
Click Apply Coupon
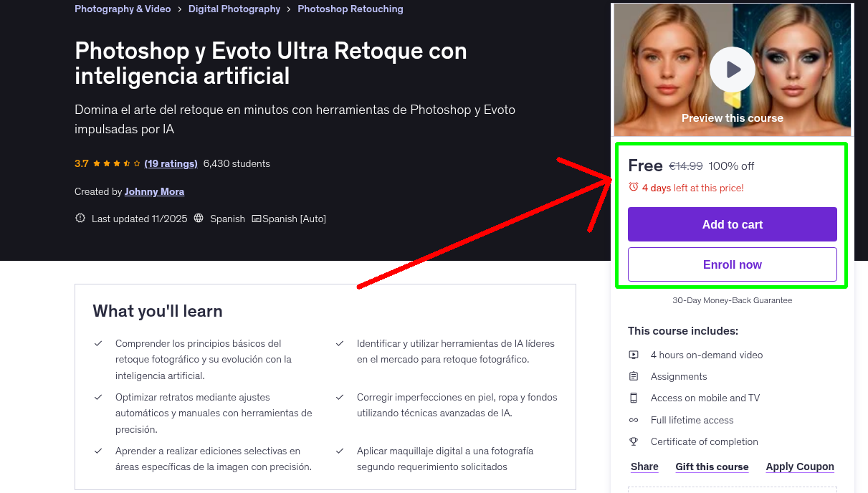[x=800, y=466]
